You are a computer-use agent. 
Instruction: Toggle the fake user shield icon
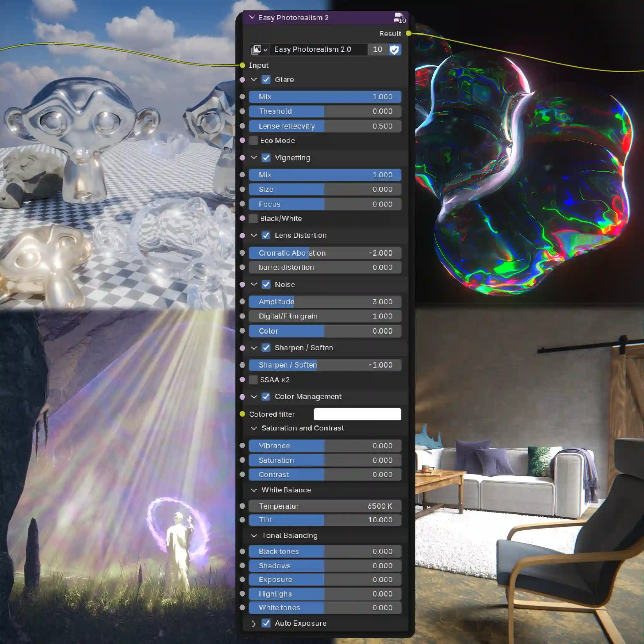[x=395, y=49]
